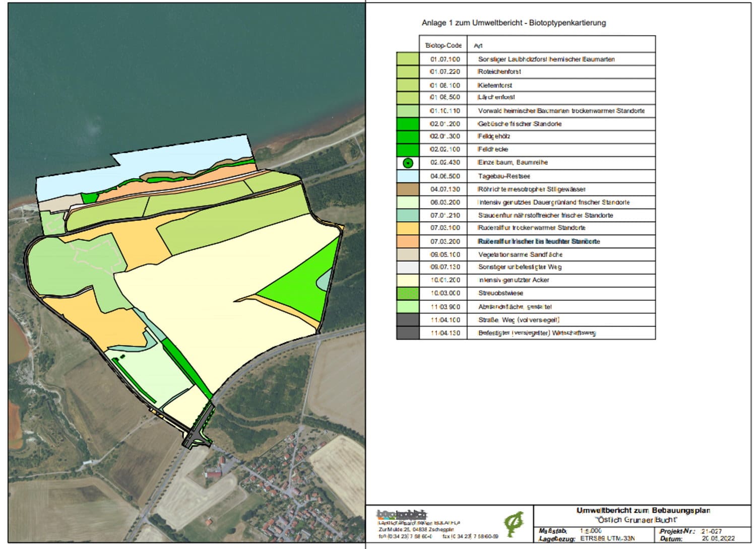Select the Feldhecke green legend swatch
This screenshot has width=756, height=549.
pos(408,150)
